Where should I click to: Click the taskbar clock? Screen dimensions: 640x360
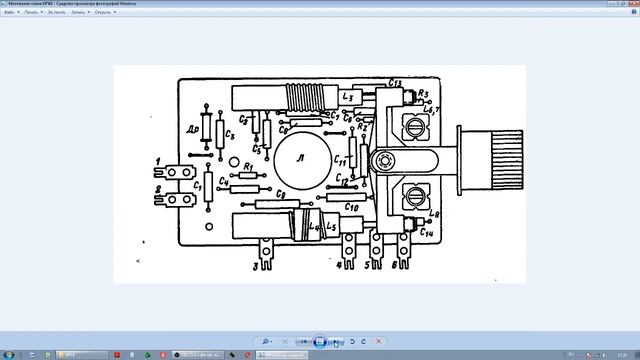click(622, 356)
